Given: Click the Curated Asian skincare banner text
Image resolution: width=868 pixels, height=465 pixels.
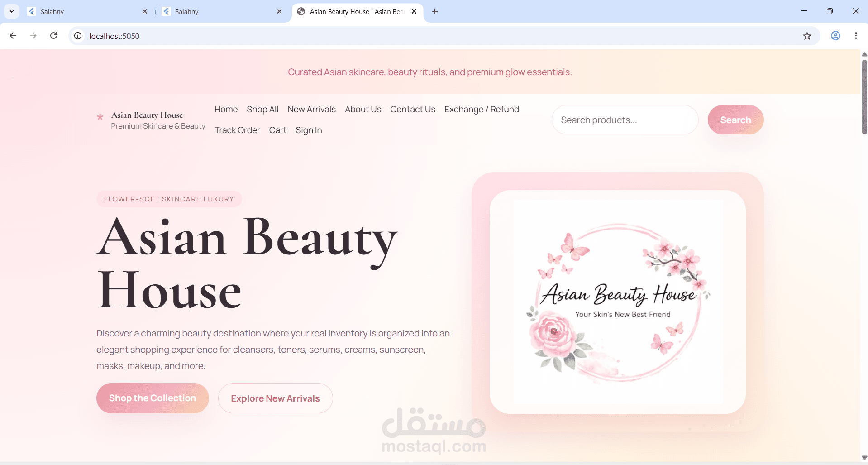Looking at the screenshot, I should pyautogui.click(x=430, y=72).
